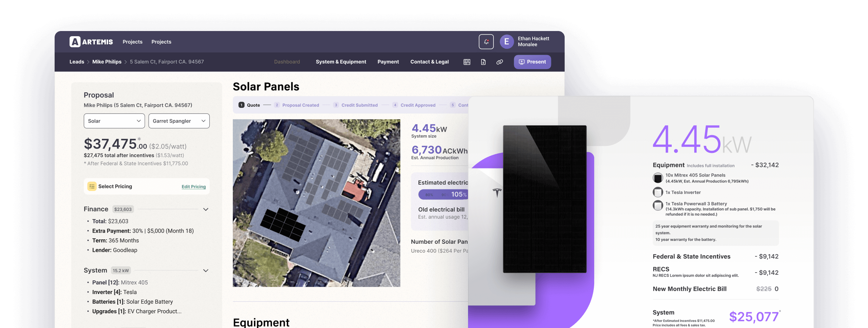Click the Mitrex 405 Solar Panels icon
The width and height of the screenshot is (868, 328).
point(658,178)
